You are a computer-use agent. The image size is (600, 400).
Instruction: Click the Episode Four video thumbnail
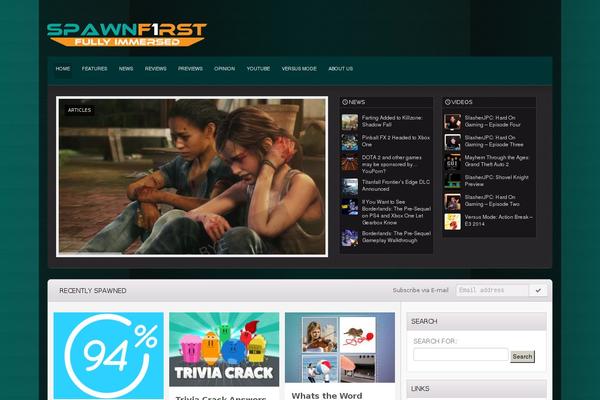point(452,122)
